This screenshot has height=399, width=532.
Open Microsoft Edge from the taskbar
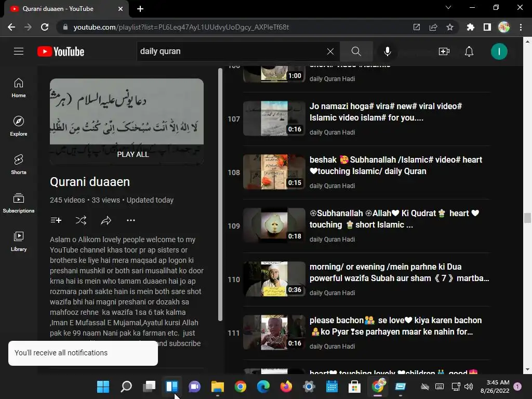pos(263,387)
